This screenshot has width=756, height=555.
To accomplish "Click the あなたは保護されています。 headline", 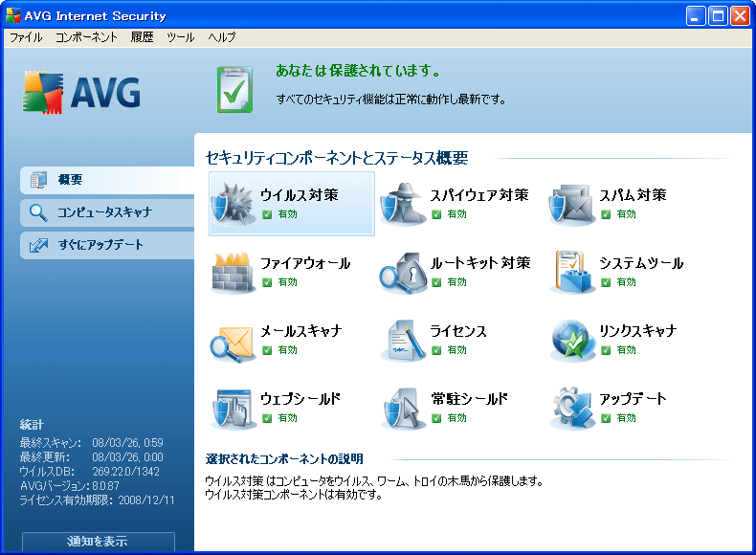I will [x=358, y=71].
